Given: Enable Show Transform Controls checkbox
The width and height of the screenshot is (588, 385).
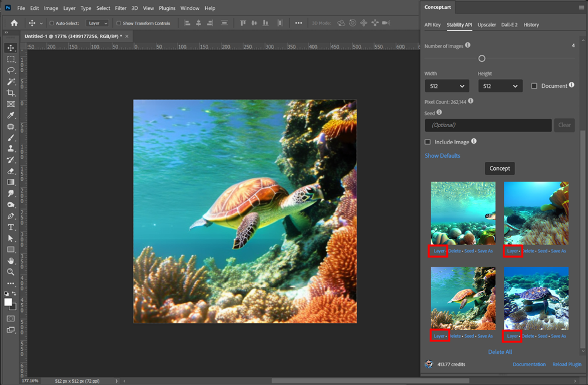Looking at the screenshot, I should pos(119,24).
